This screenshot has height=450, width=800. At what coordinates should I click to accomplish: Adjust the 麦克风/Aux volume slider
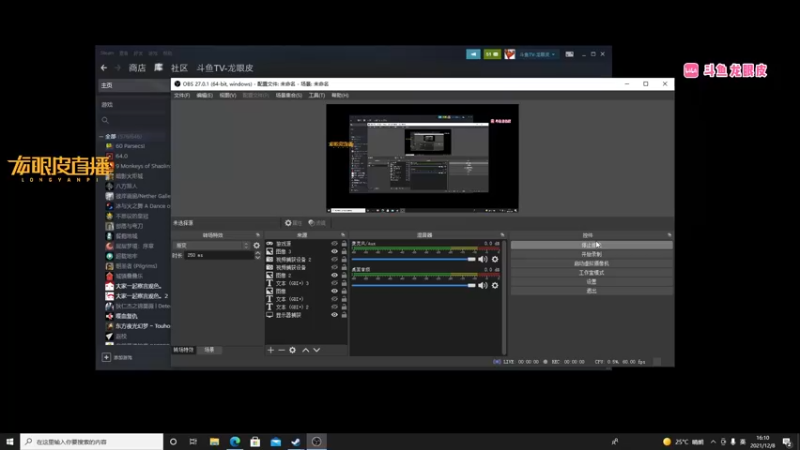point(413,259)
